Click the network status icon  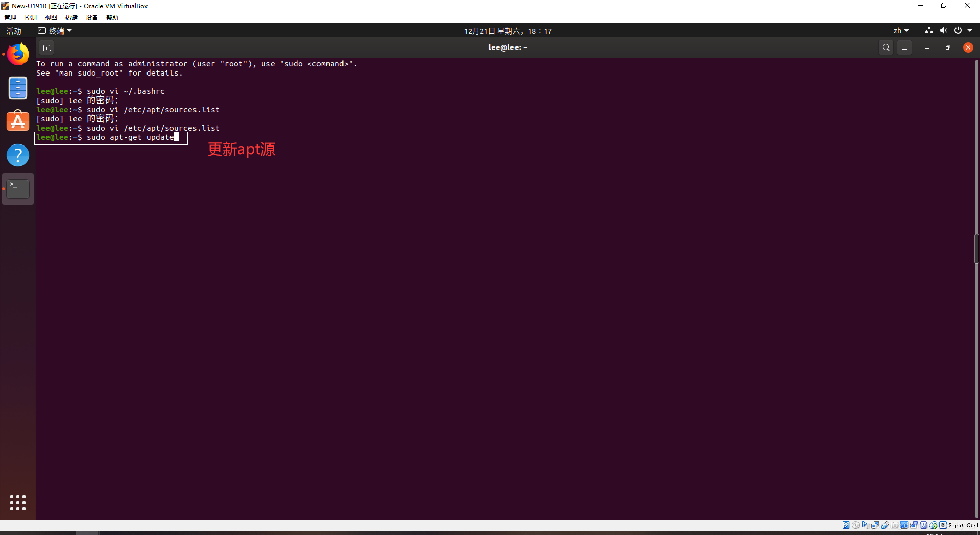pyautogui.click(x=929, y=31)
